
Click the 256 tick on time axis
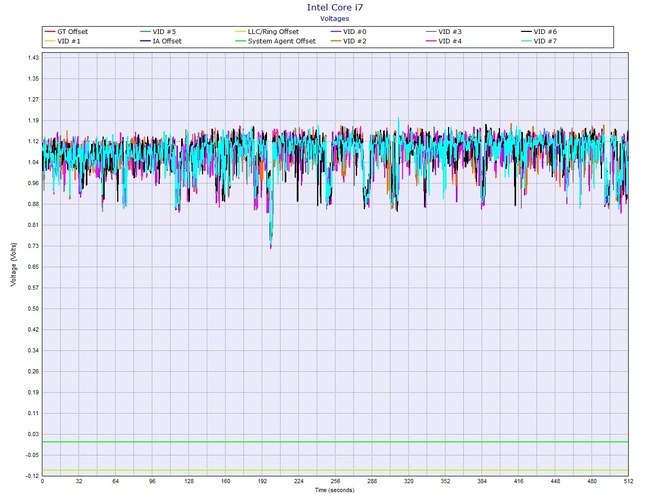click(335, 481)
